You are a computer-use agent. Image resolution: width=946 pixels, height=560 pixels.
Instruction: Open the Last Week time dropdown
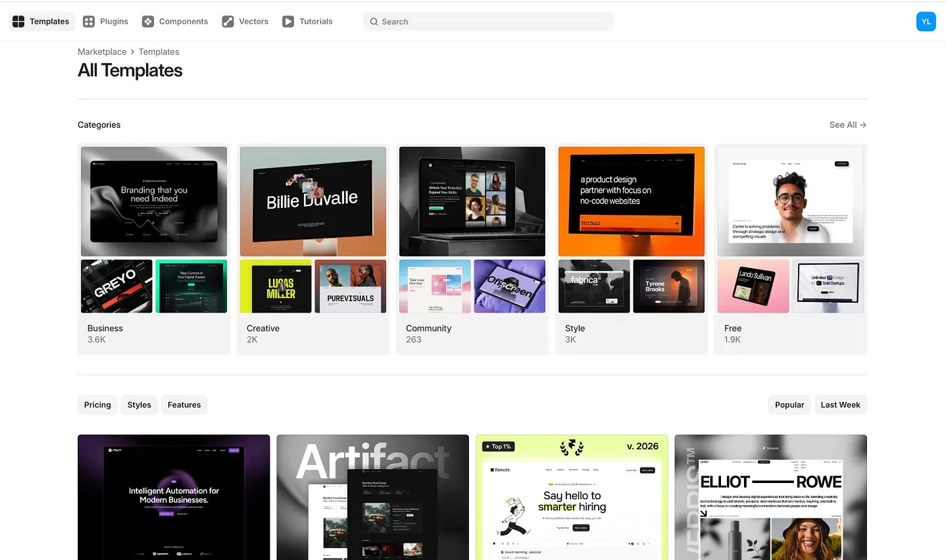[x=841, y=405]
